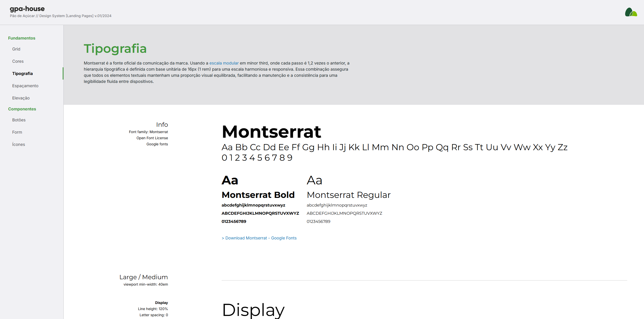Go to Form components page
644x319 pixels.
(x=17, y=132)
